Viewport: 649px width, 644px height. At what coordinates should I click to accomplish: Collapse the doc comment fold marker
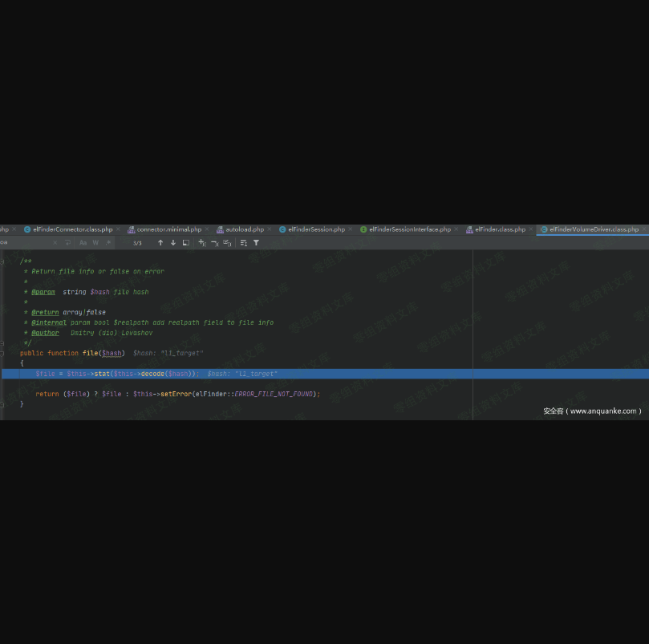point(2,261)
